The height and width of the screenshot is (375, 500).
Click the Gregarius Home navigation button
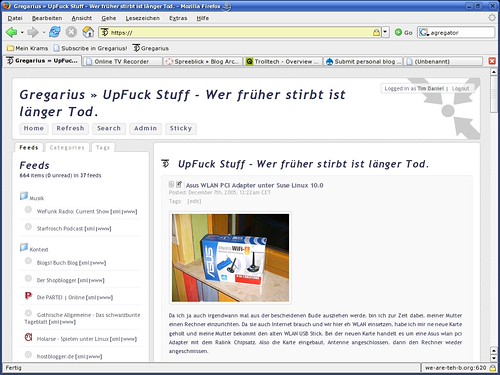34,128
